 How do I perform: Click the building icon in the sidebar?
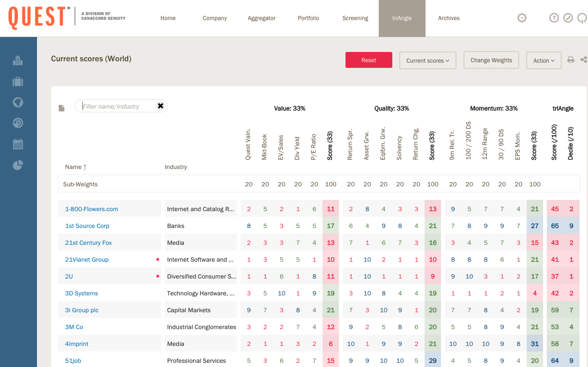18,60
